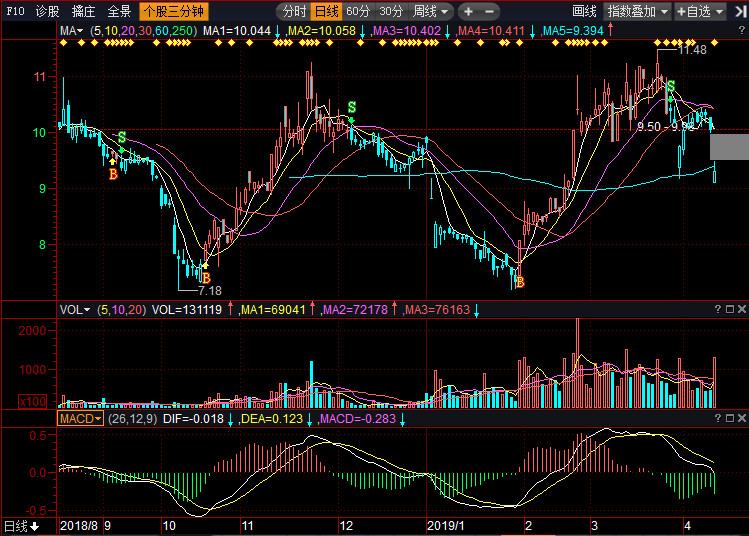Click the green S sell marker near 11.48
This screenshot has width=749, height=536.
click(x=670, y=88)
